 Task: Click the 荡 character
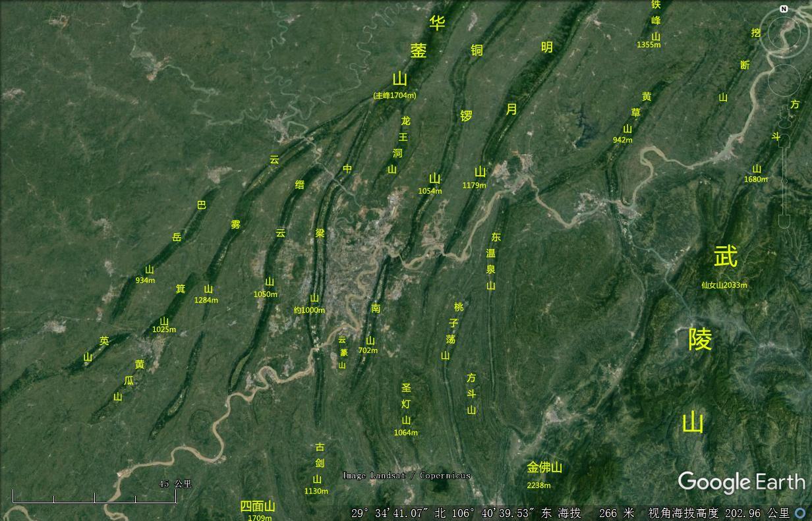click(x=452, y=339)
